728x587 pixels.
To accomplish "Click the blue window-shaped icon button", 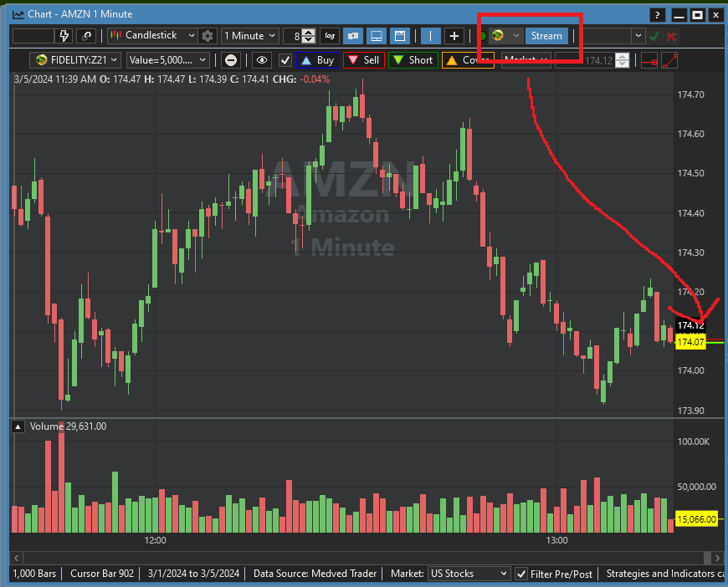I will (400, 36).
